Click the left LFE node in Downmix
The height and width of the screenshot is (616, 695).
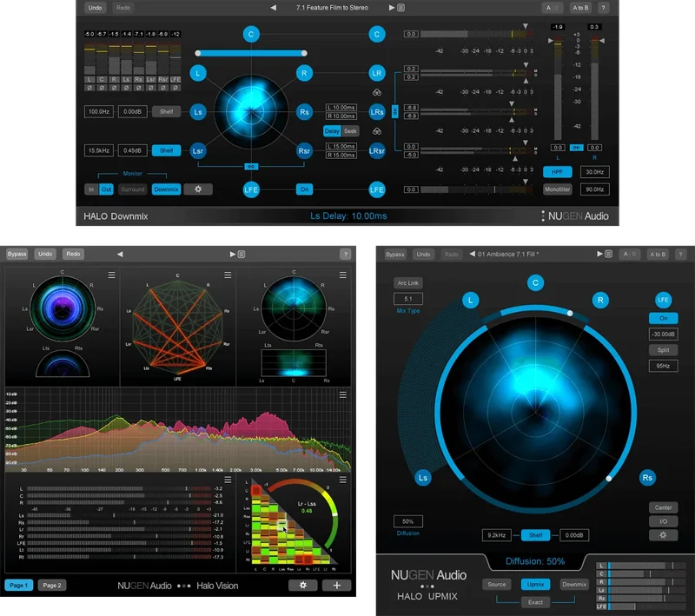251,189
